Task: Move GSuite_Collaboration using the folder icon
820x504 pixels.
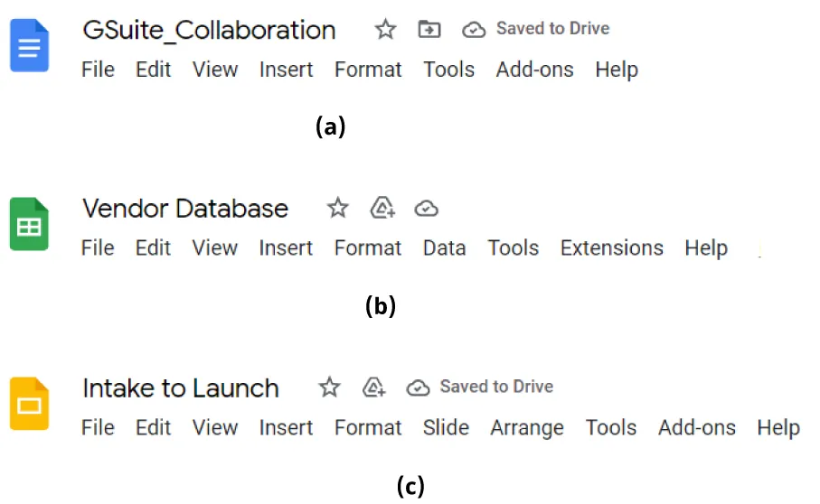Action: click(429, 30)
